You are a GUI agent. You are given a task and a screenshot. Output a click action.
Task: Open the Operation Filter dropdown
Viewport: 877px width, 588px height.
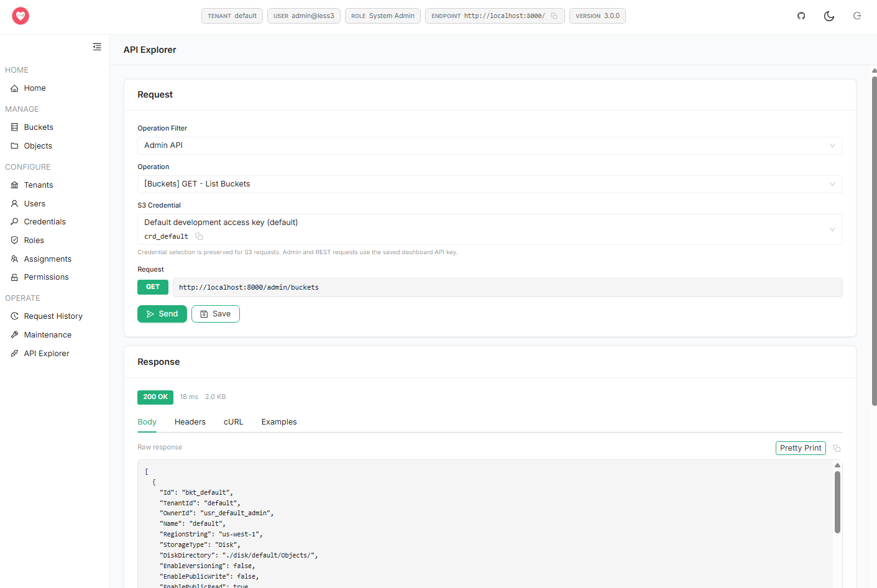[490, 145]
